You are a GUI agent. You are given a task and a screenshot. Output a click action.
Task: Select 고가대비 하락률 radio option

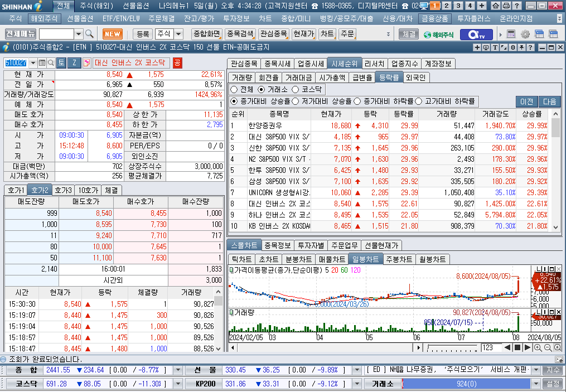[x=418, y=101]
